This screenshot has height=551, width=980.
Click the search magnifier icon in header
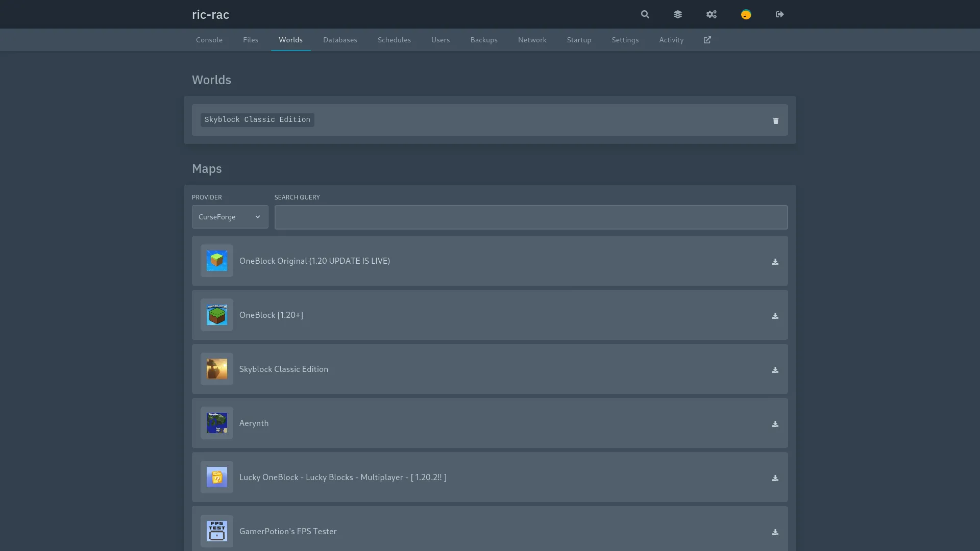coord(645,14)
